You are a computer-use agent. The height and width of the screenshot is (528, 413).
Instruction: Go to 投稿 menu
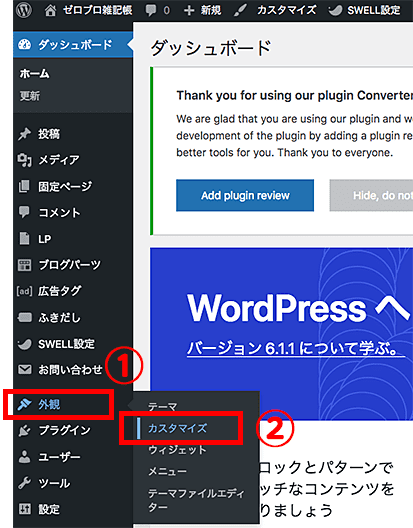(49, 134)
